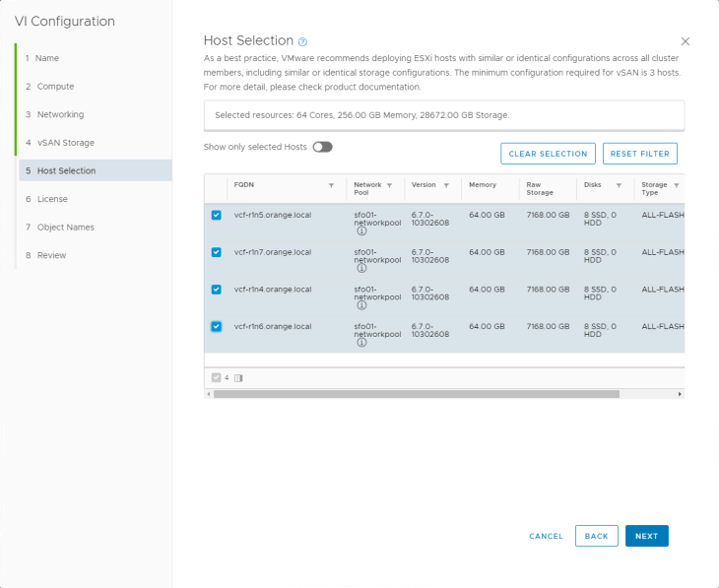Open the Network Pool column filter
Screen dimensions: 719x588
tap(389, 185)
